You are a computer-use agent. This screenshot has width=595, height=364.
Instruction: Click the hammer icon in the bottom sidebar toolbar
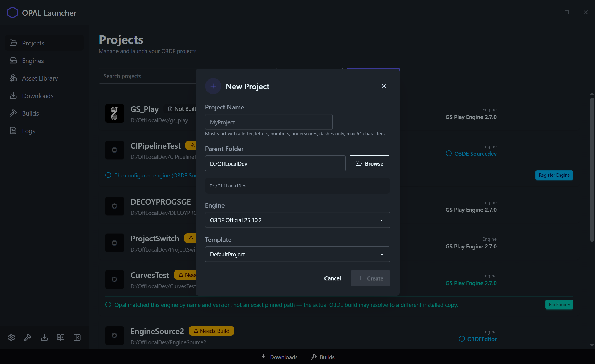[x=28, y=337]
